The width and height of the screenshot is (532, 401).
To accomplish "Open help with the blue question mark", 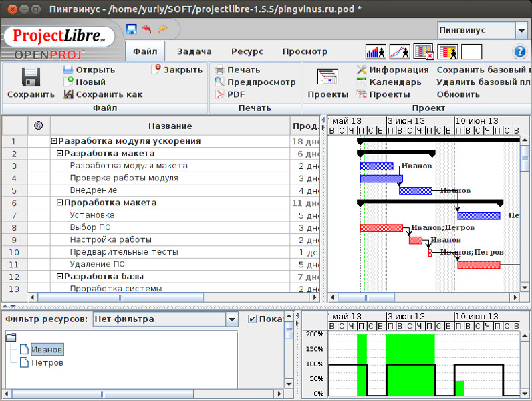I will coord(519,52).
